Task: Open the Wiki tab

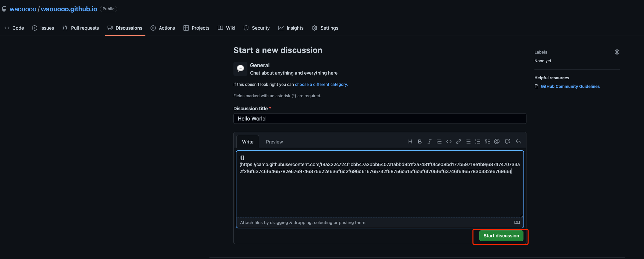Action: (226, 28)
